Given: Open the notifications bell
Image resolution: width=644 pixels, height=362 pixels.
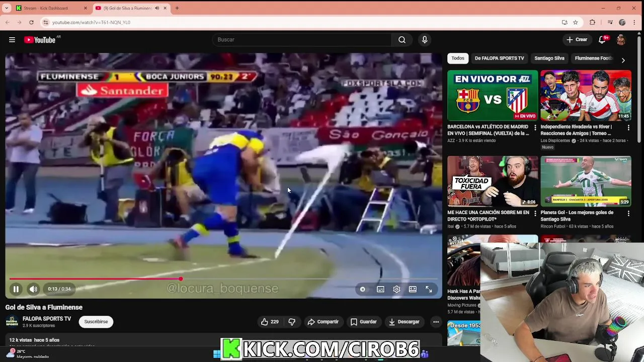Looking at the screenshot, I should [x=602, y=40].
